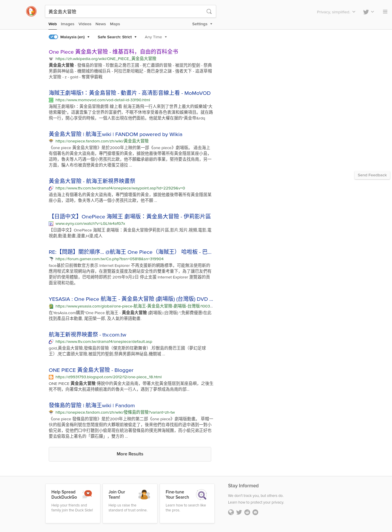Click the search magnifier icon
Screen dimensions: 392x532
coord(209,12)
